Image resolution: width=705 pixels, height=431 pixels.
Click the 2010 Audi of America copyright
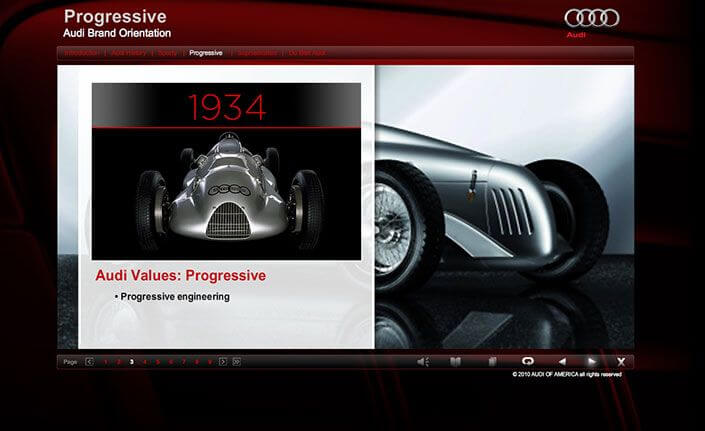coord(567,374)
